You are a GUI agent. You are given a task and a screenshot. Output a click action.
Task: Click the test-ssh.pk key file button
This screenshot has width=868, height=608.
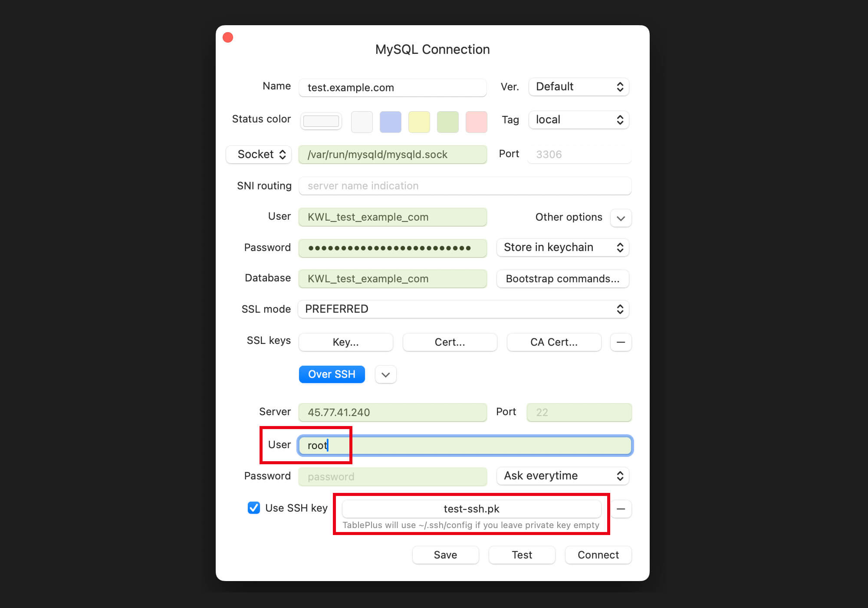tap(471, 509)
